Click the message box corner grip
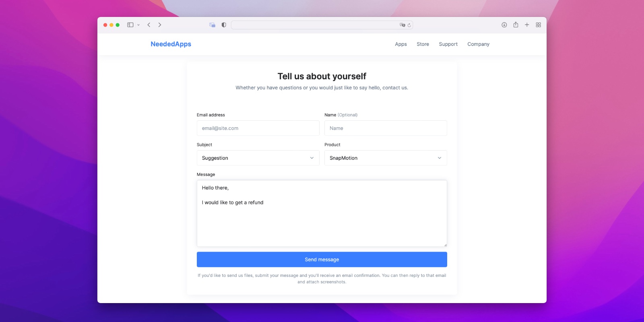 (x=445, y=245)
